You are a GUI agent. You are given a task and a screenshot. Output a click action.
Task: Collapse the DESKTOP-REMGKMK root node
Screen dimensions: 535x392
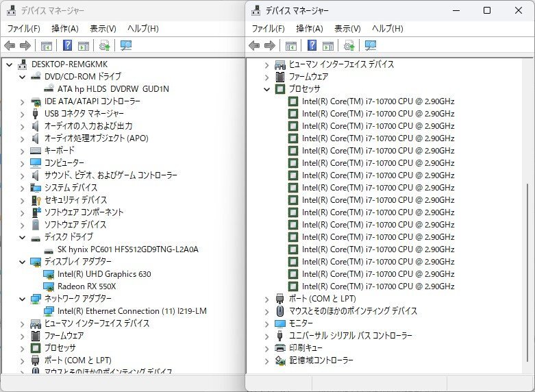pos(10,64)
